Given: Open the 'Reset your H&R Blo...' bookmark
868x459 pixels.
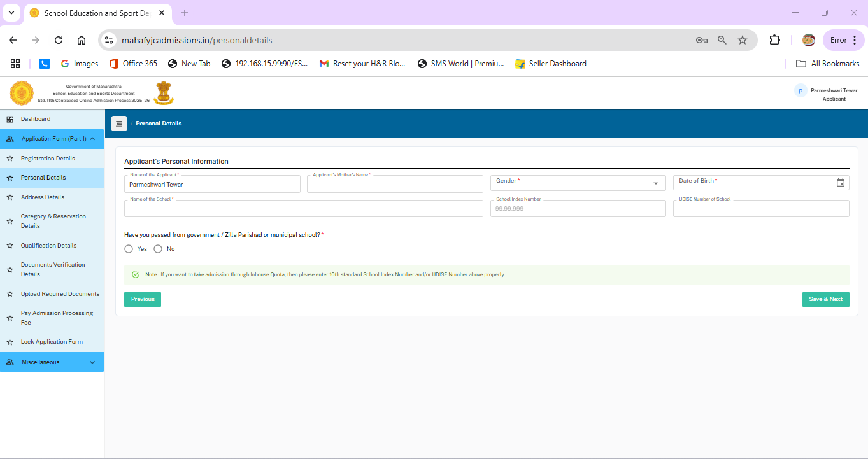Looking at the screenshot, I should (x=362, y=64).
